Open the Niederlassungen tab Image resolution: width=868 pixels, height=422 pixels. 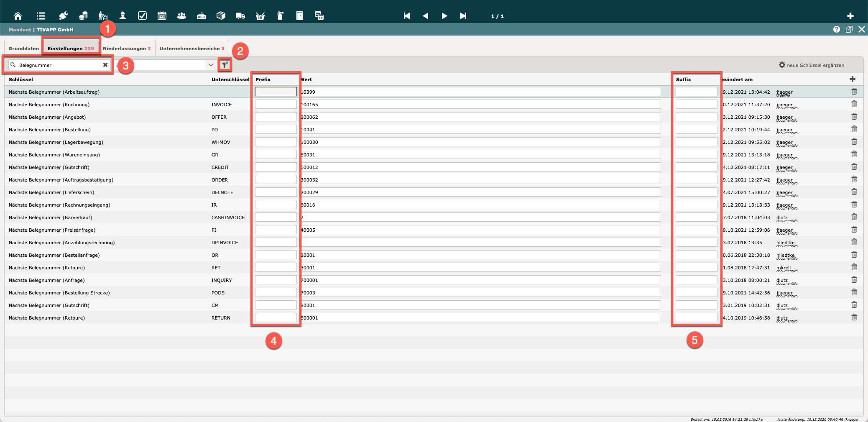pyautogui.click(x=127, y=49)
